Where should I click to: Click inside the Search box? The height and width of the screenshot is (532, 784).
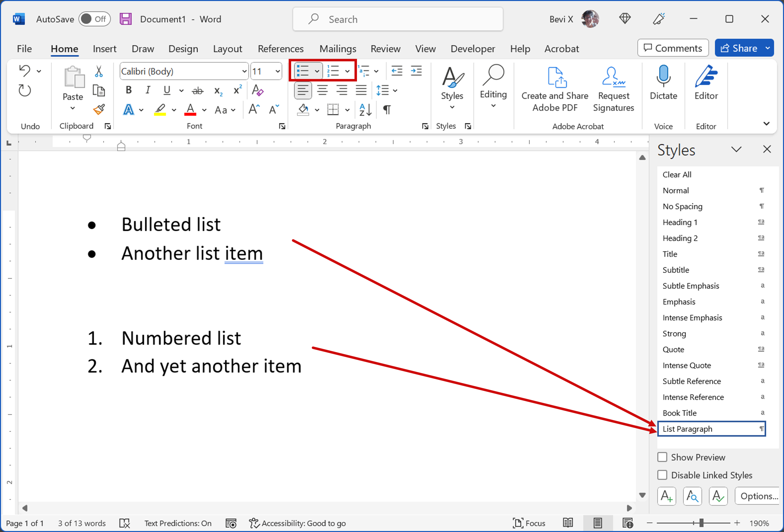coord(398,19)
